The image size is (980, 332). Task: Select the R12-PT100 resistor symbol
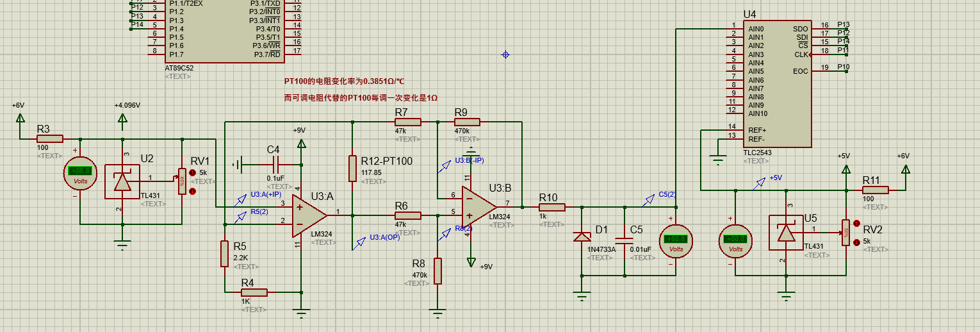[352, 168]
